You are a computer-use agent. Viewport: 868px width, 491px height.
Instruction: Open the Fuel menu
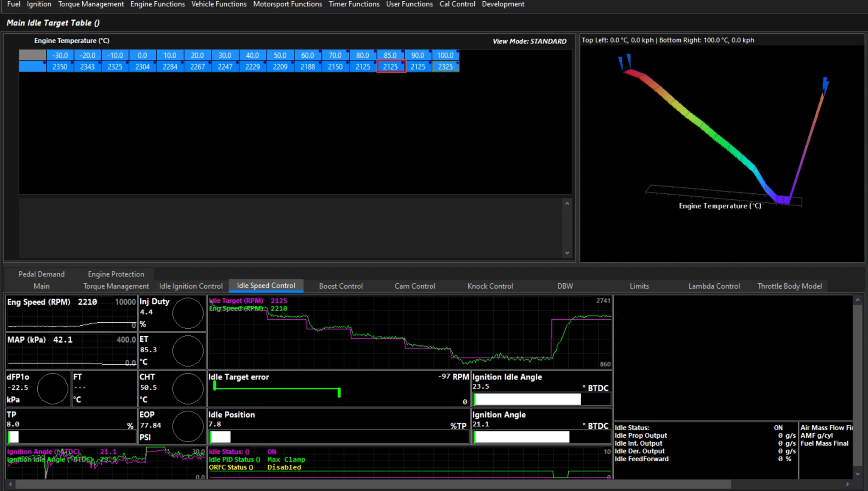tap(14, 4)
